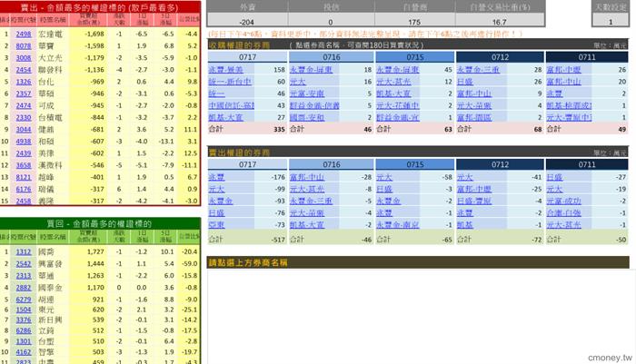Open stock code link 1301
The image size is (636, 364).
pyautogui.click(x=24, y=341)
